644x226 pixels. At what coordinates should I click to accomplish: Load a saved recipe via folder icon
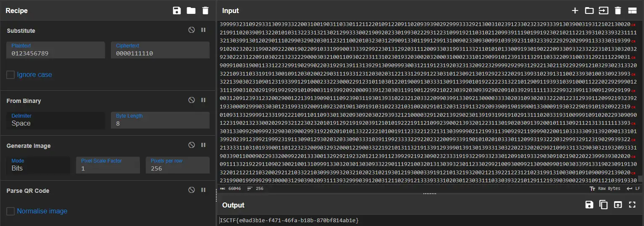(191, 11)
